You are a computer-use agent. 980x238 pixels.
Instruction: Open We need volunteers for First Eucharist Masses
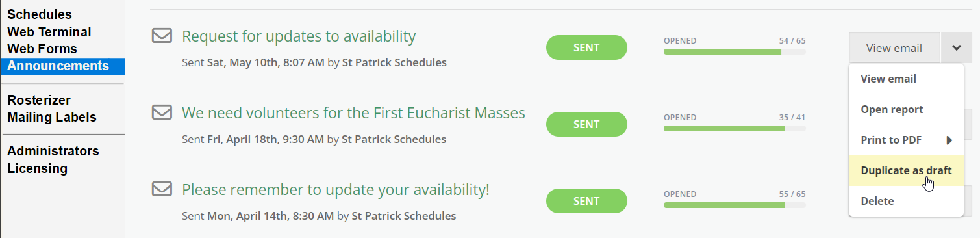click(353, 113)
